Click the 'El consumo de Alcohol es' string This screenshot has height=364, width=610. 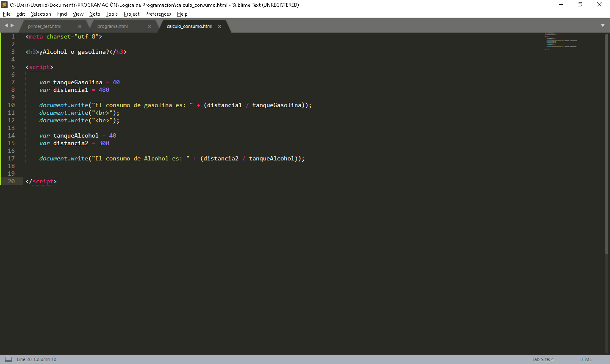click(141, 159)
